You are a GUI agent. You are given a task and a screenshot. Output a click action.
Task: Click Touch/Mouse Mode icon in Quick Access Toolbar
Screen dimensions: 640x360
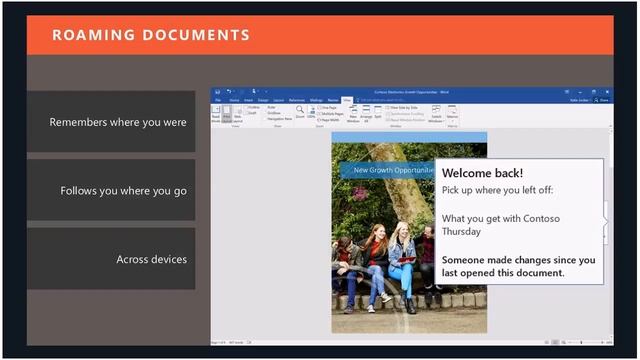(x=253, y=92)
